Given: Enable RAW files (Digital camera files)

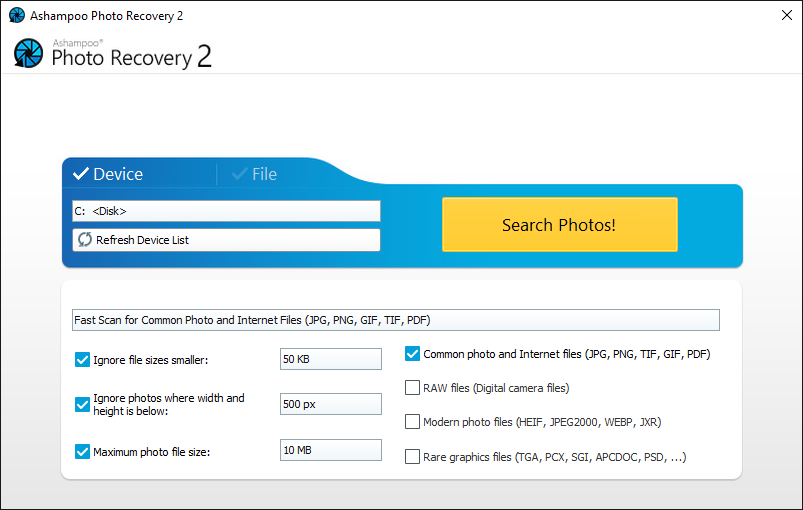Looking at the screenshot, I should [x=412, y=388].
